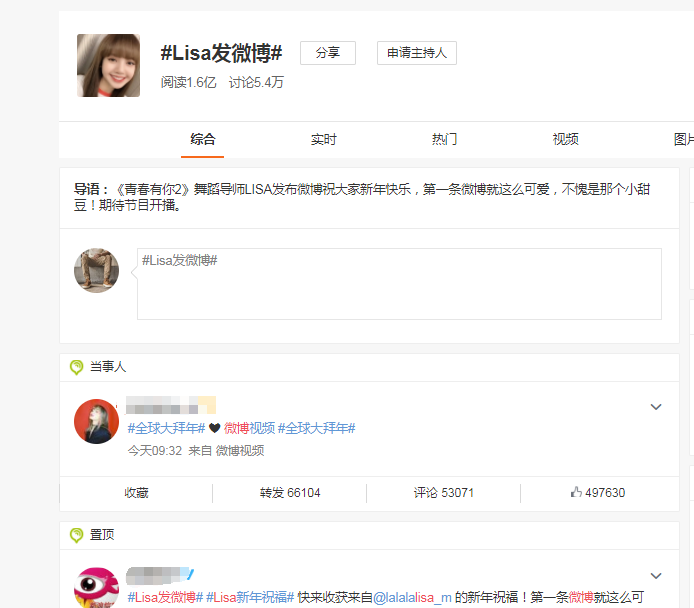This screenshot has height=608, width=694.
Task: Focus the #Lisa发微博# post input box
Action: tap(399, 284)
